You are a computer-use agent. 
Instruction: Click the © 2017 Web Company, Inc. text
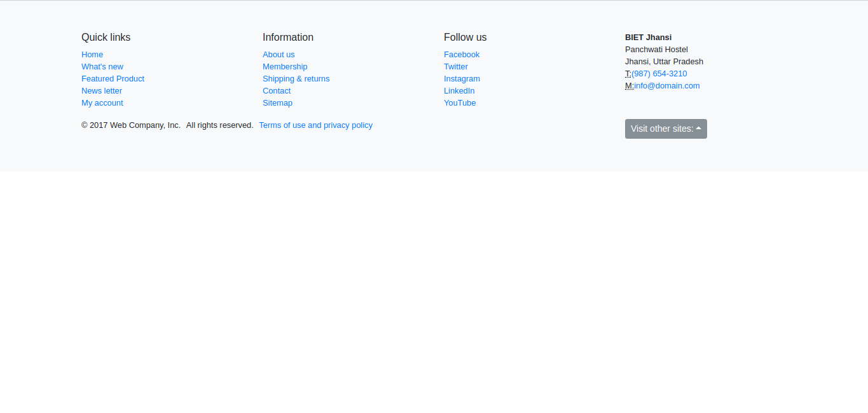click(131, 125)
